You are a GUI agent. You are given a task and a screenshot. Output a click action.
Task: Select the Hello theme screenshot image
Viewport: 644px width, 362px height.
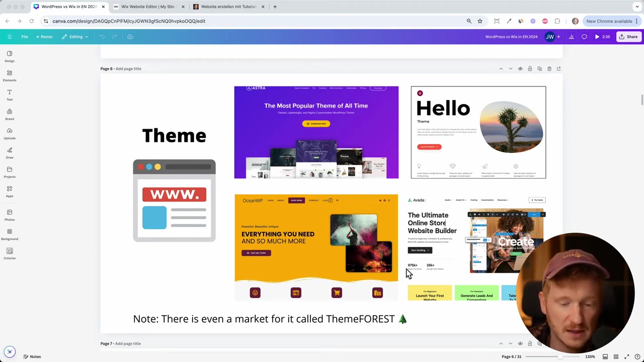tap(478, 132)
